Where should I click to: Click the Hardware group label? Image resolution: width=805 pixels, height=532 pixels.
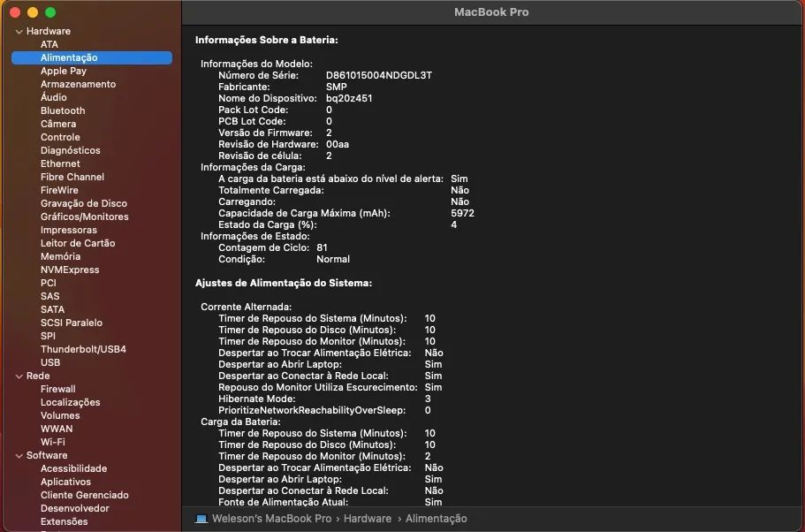click(49, 31)
